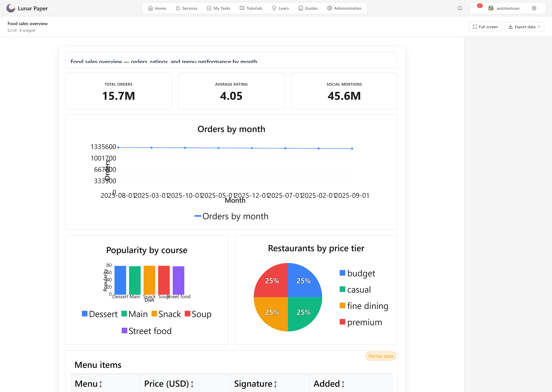The image size is (552, 392).
Task: Click the Administration gear icon
Action: [x=329, y=8]
